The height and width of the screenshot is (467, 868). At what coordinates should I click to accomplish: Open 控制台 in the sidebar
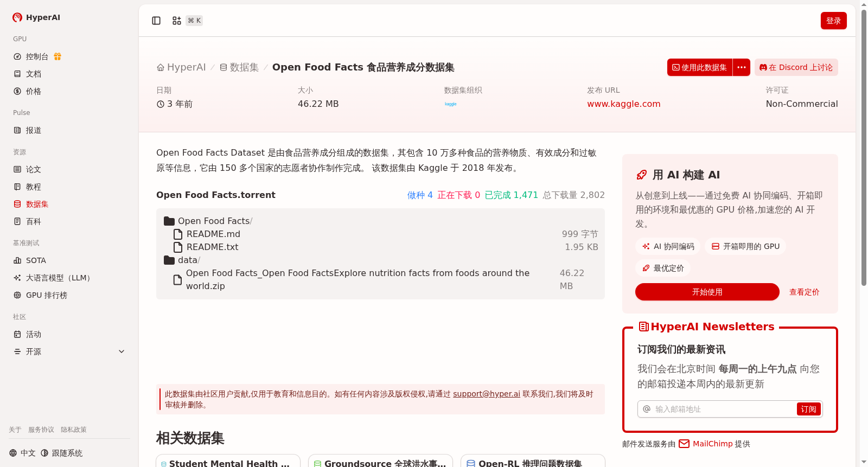pyautogui.click(x=37, y=56)
